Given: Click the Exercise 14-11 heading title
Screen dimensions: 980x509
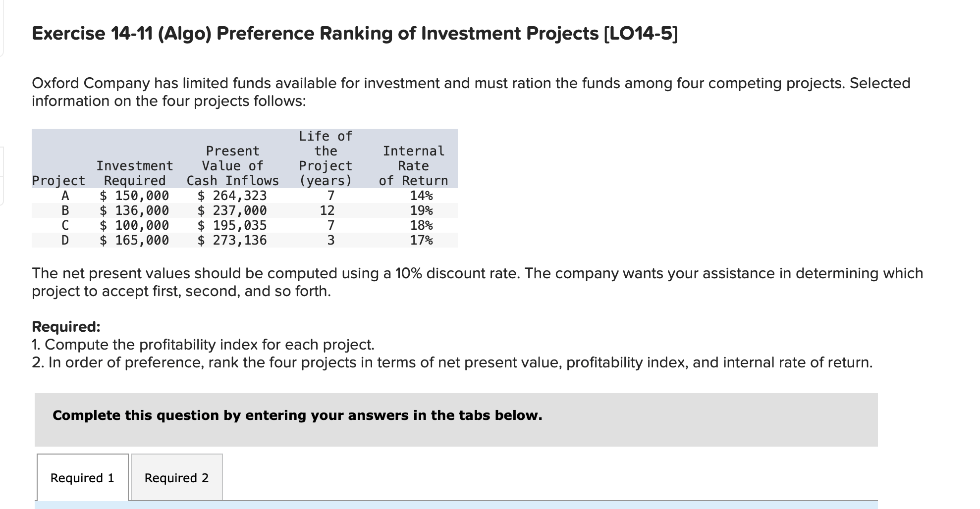Looking at the screenshot, I should click(x=355, y=33).
